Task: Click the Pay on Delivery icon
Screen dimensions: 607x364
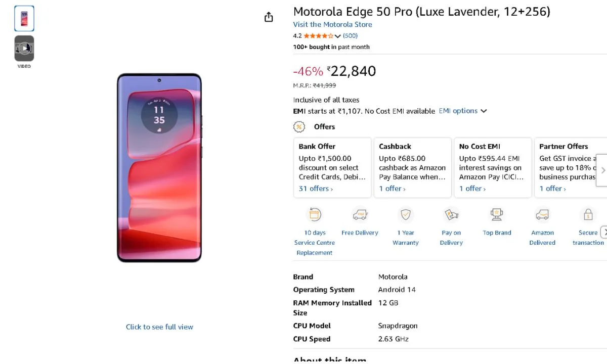Action: 451,214
